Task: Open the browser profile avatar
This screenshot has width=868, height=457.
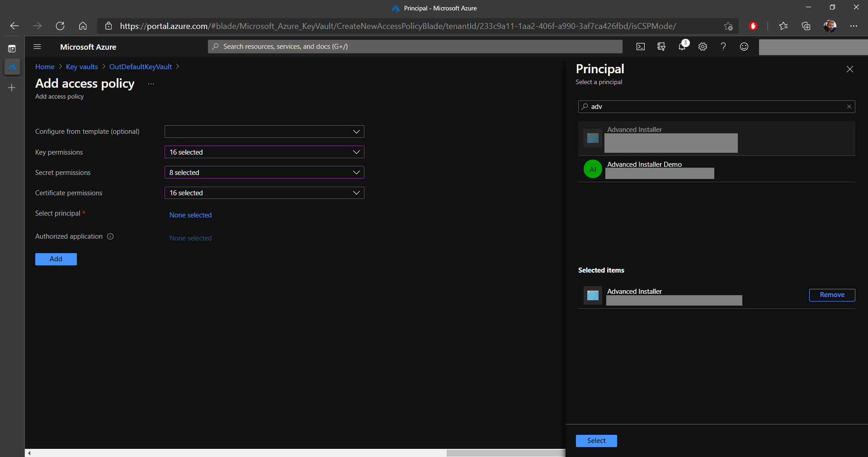Action: click(x=830, y=26)
